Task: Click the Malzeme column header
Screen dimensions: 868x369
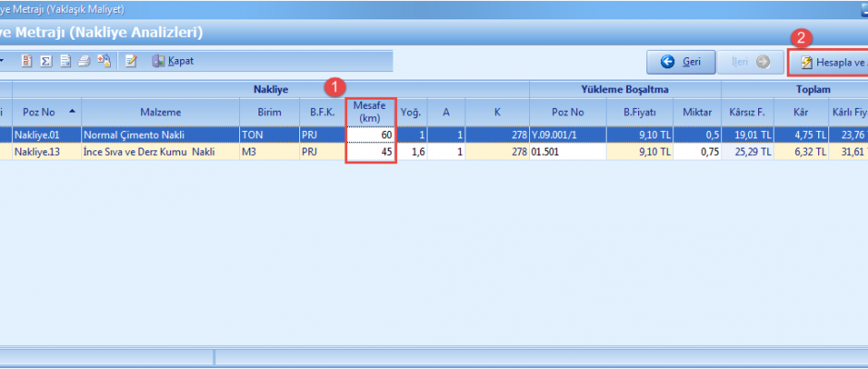Action: click(160, 112)
